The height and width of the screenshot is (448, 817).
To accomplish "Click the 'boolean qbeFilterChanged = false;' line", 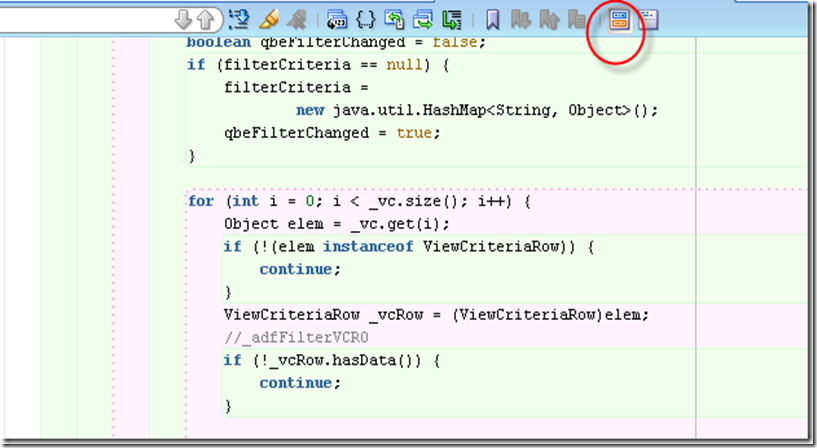I will click(x=336, y=42).
